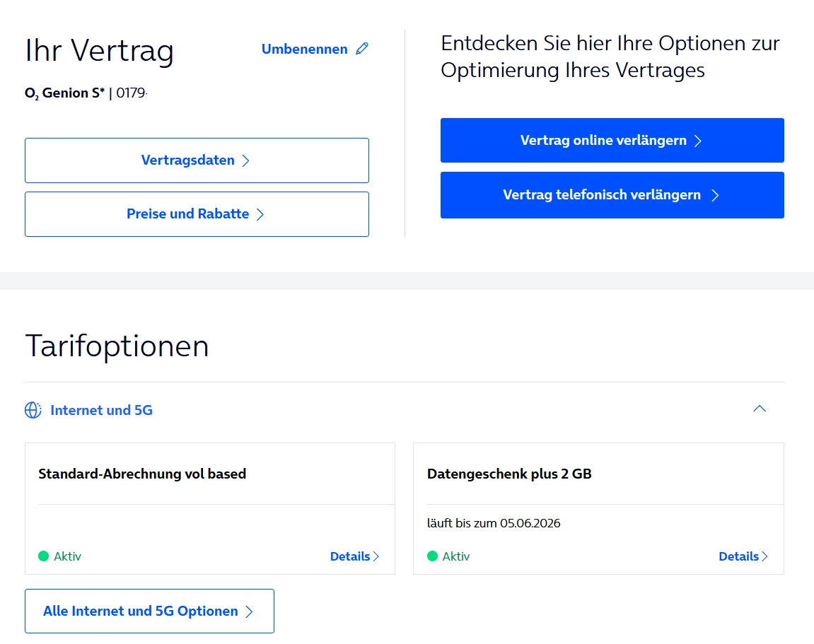The image size is (814, 644).
Task: Click the green Aktiv dot under Datengeschenk
Action: pos(433,556)
